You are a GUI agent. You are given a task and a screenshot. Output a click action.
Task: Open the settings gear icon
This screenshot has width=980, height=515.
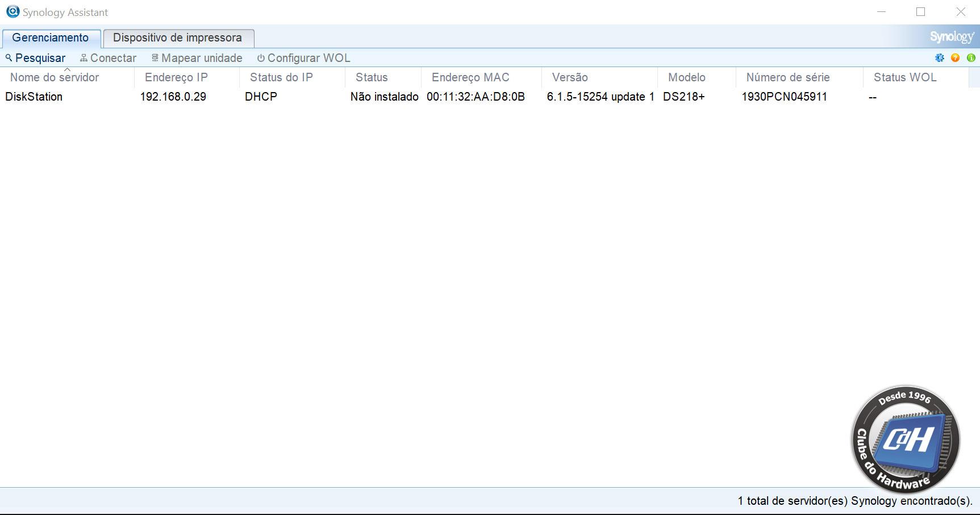point(940,58)
